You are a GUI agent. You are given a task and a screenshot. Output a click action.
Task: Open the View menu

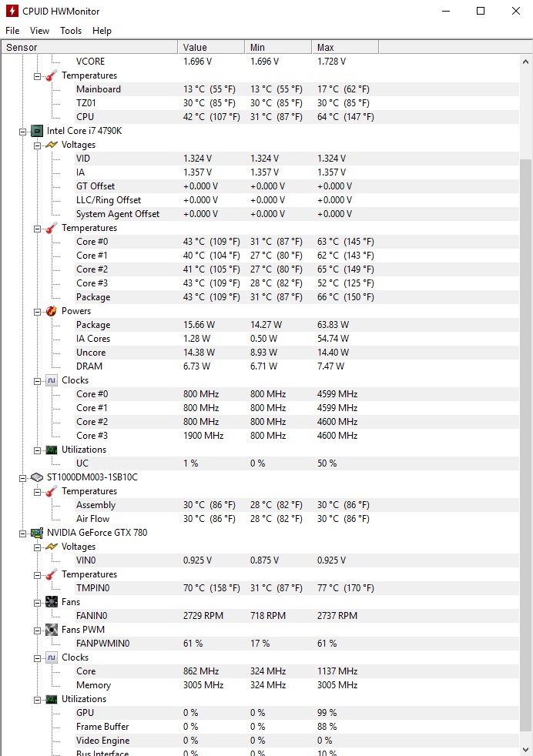tap(39, 31)
